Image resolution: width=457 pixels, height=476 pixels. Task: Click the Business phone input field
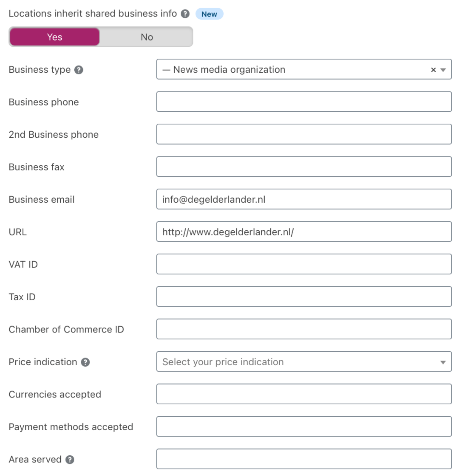click(304, 102)
